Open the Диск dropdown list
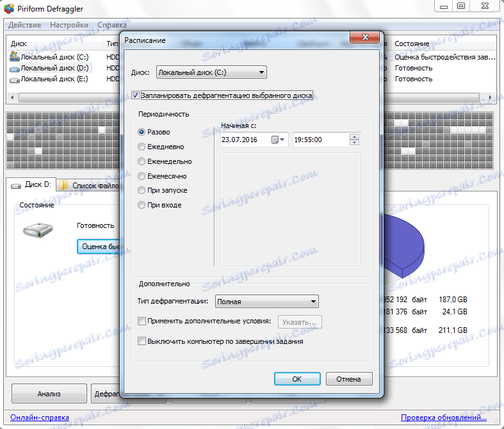The width and height of the screenshot is (504, 429). [x=211, y=72]
